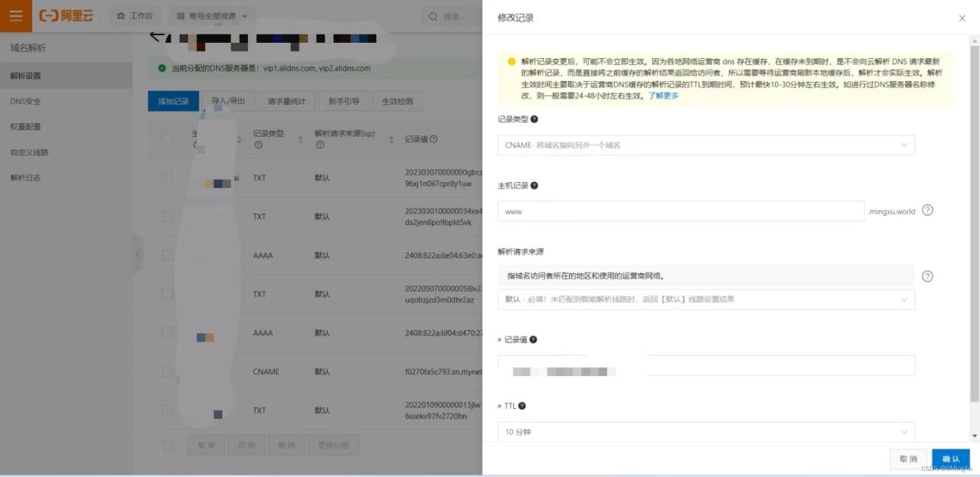Viewport: 980px width, 477px height.
Task: Check the AAAA record row checkbox
Action: pyautogui.click(x=167, y=255)
